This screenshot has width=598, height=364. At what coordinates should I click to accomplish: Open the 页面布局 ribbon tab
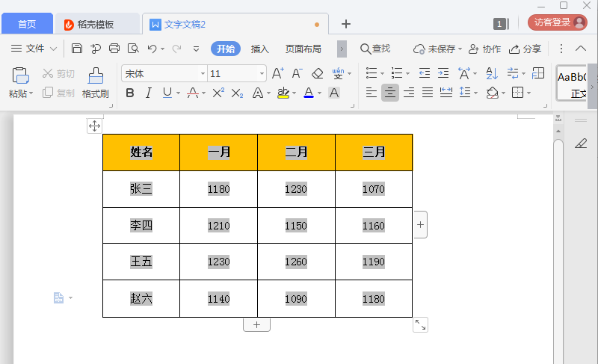click(303, 49)
